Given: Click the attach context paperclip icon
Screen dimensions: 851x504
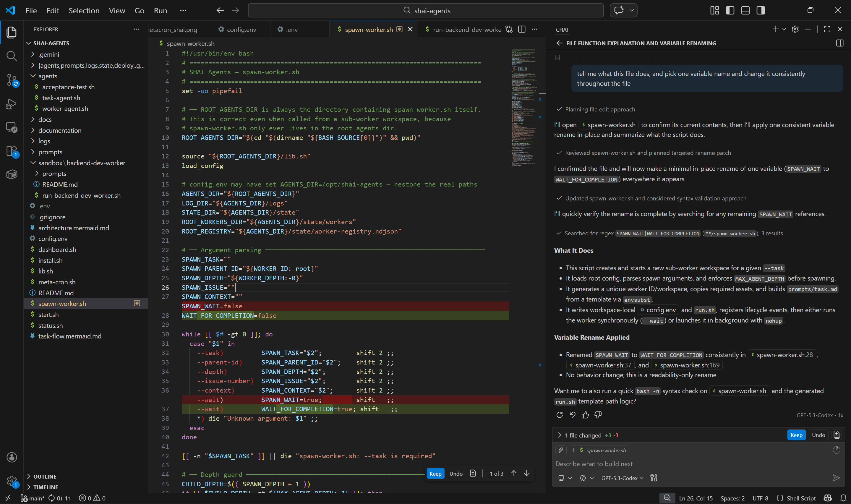Looking at the screenshot, I should coord(561,450).
